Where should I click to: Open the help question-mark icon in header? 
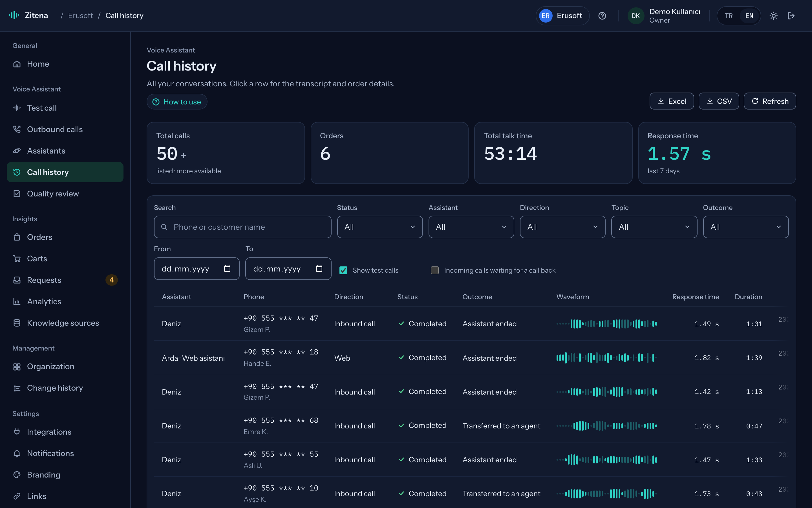pos(602,16)
